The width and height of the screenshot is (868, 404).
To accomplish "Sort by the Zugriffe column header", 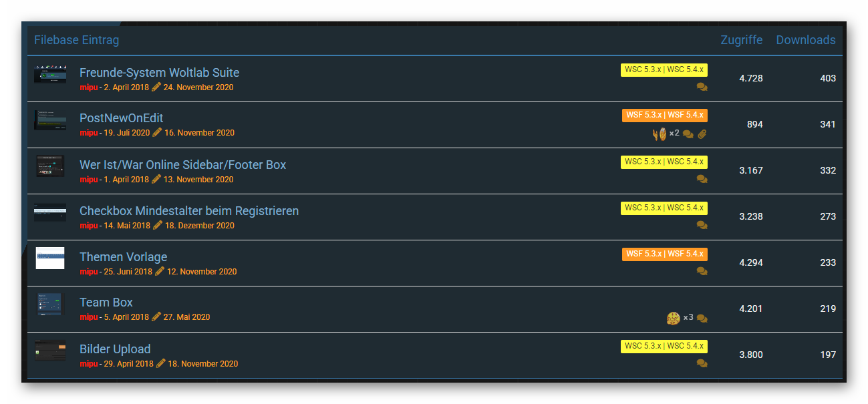I will point(741,40).
